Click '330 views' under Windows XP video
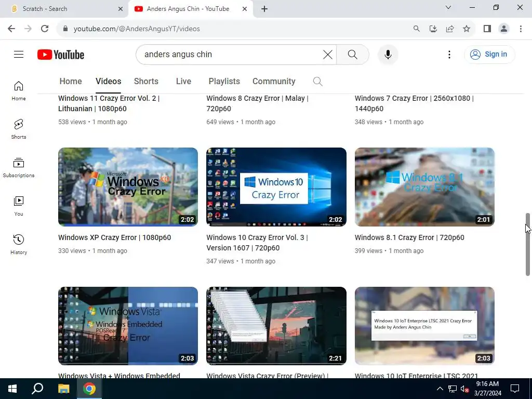Screen dimensions: 532x399 coord(72,251)
